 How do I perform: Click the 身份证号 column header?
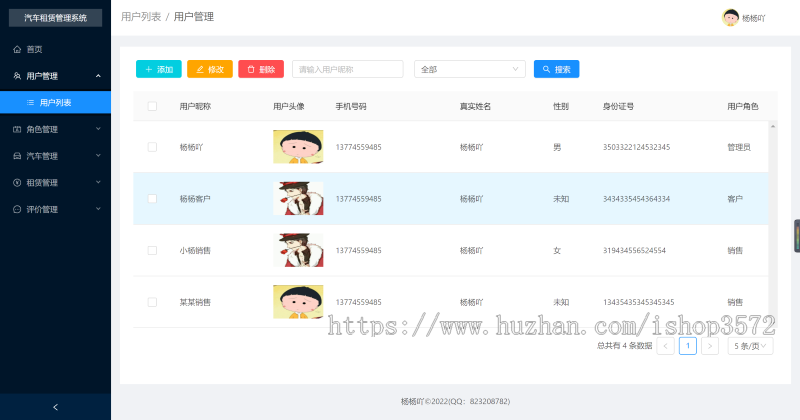pos(618,106)
